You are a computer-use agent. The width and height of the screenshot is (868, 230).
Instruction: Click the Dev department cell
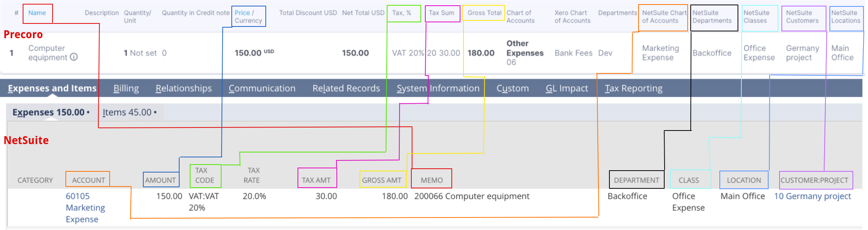pyautogui.click(x=605, y=53)
